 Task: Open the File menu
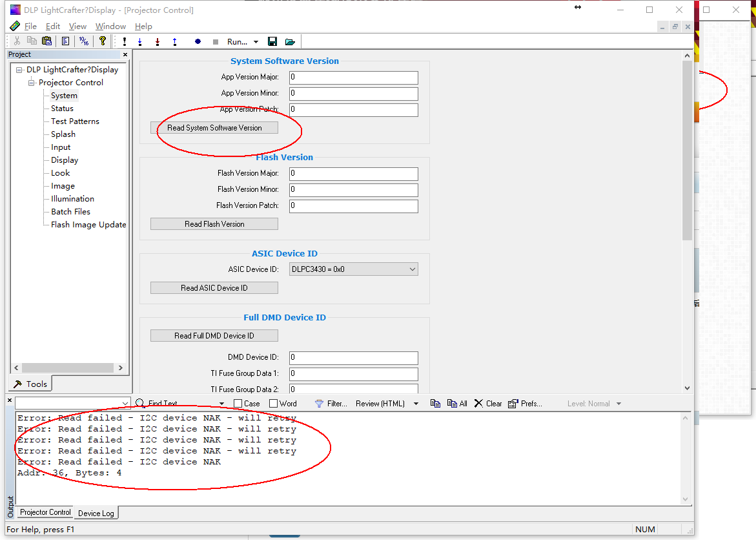pyautogui.click(x=30, y=26)
